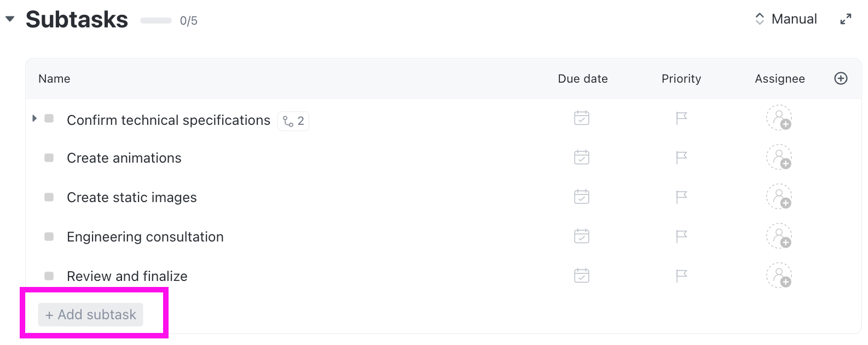Add a new column with plus icon

[x=841, y=78]
